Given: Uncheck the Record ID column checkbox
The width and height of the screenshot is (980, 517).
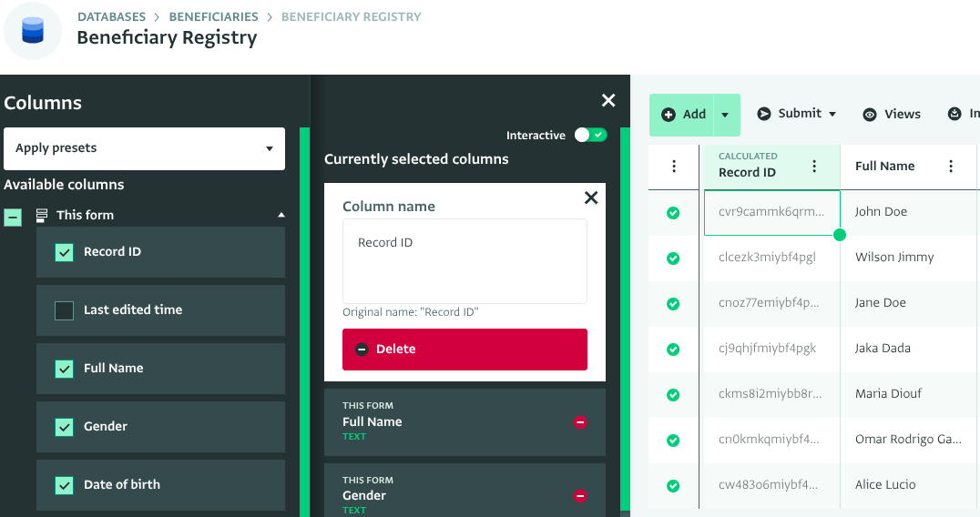Looking at the screenshot, I should coord(65,252).
